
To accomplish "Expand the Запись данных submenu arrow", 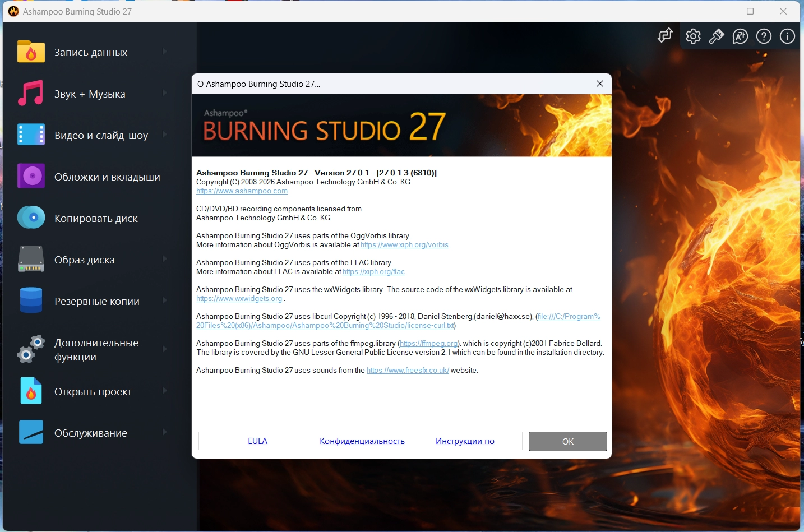I will pyautogui.click(x=164, y=52).
